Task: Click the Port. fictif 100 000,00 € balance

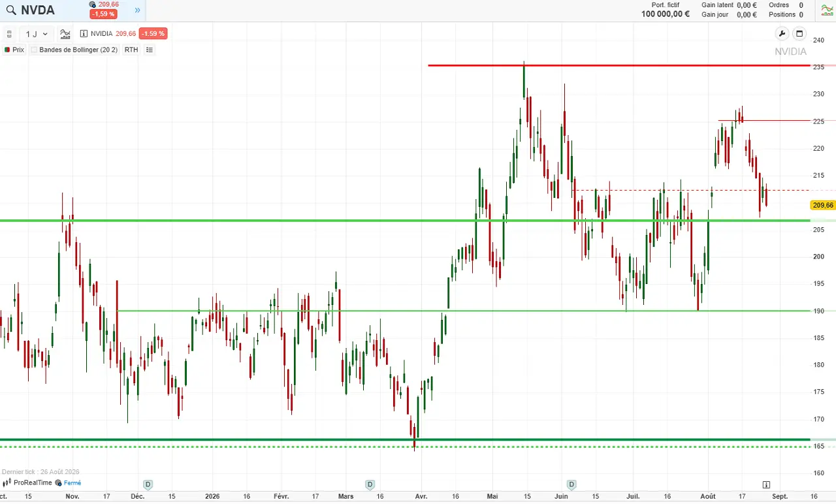Action: (x=665, y=10)
